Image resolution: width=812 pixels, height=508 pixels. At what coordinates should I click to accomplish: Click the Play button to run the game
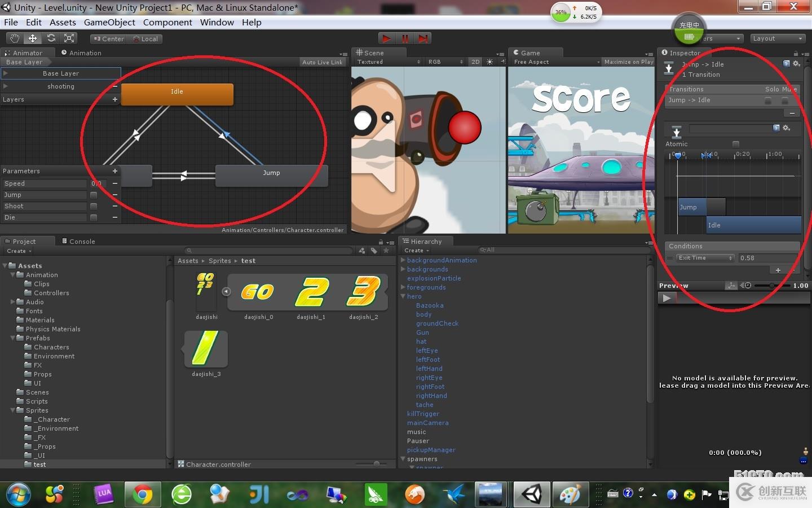click(x=386, y=38)
